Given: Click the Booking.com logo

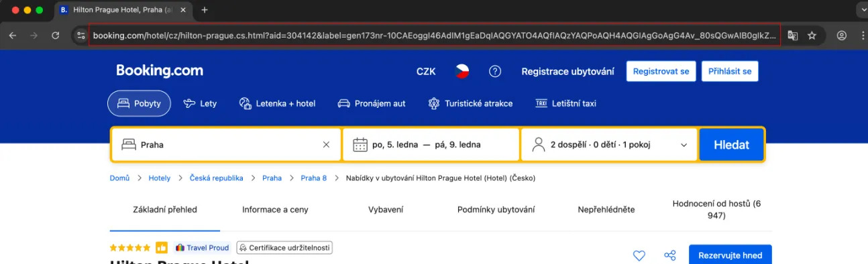Looking at the screenshot, I should 160,71.
